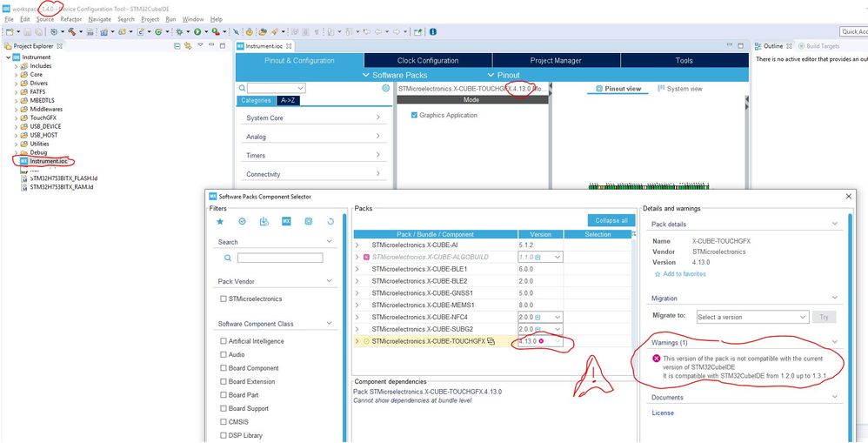Click the System view icon
868x443 pixels.
661,89
